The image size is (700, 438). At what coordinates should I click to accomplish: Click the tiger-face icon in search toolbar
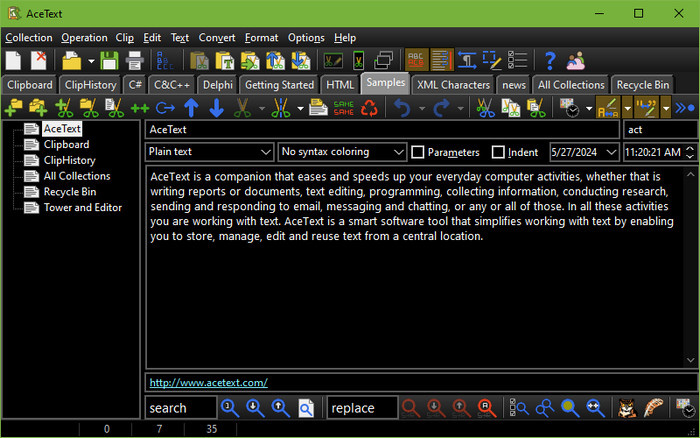[627, 408]
